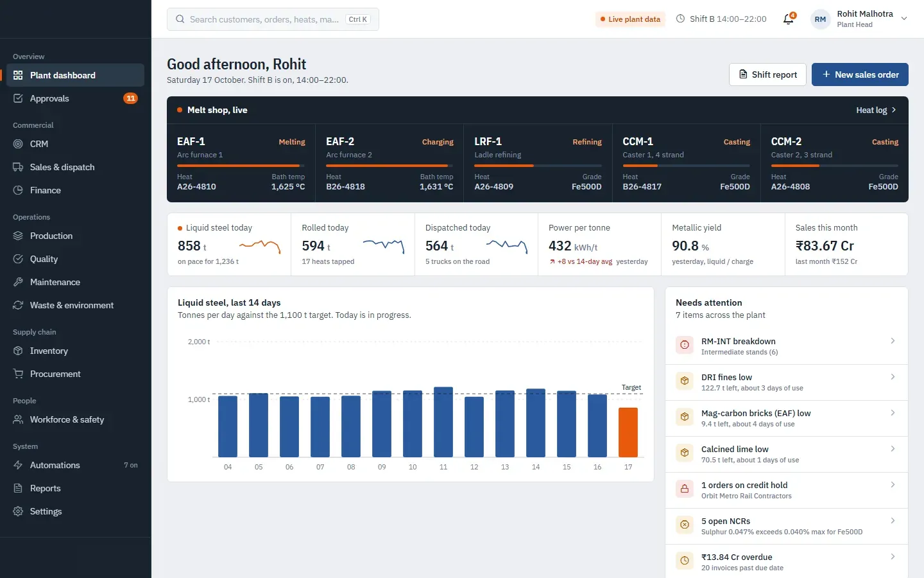The height and width of the screenshot is (578, 924).
Task: Open the LRF-1 Refining card
Action: coord(538,163)
